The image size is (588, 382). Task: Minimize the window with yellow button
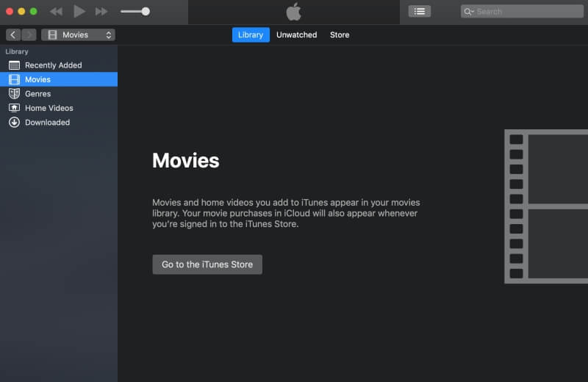click(21, 12)
